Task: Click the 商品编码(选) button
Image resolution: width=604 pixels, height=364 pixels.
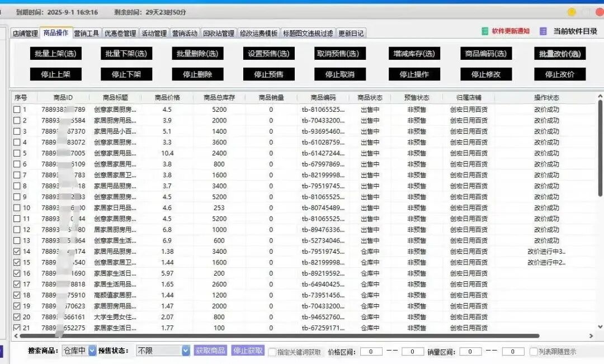Action: point(486,54)
